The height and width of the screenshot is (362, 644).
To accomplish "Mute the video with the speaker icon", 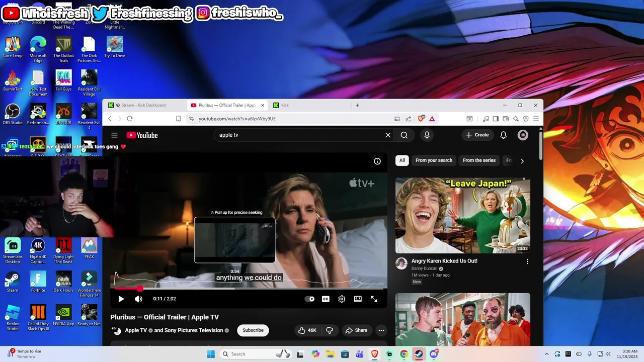I will [138, 299].
